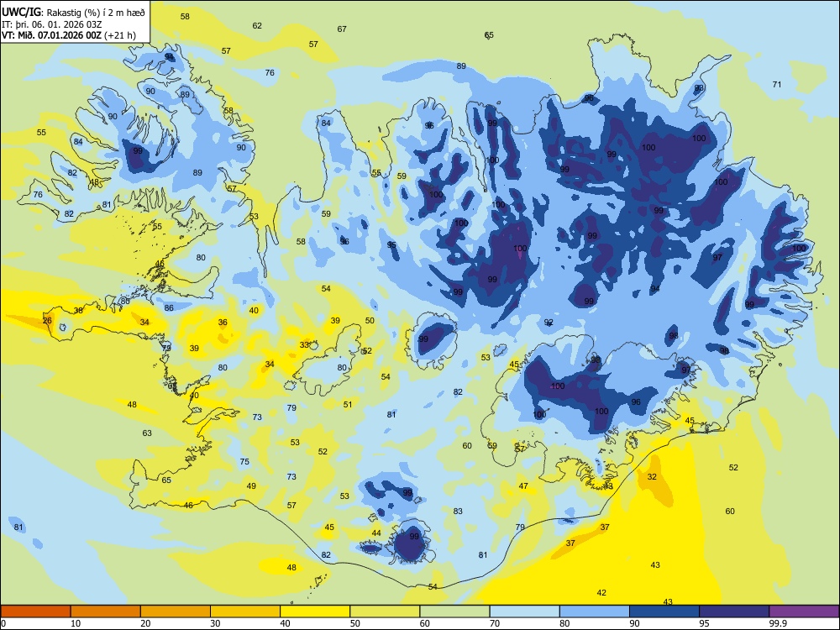
Task: Click the legend scale label '10'
Action: tap(76, 623)
